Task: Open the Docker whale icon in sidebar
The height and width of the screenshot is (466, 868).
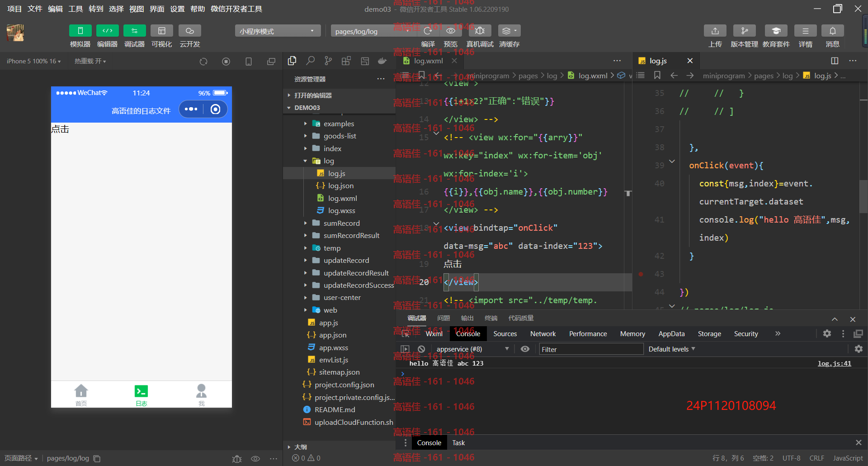Action: tap(382, 61)
